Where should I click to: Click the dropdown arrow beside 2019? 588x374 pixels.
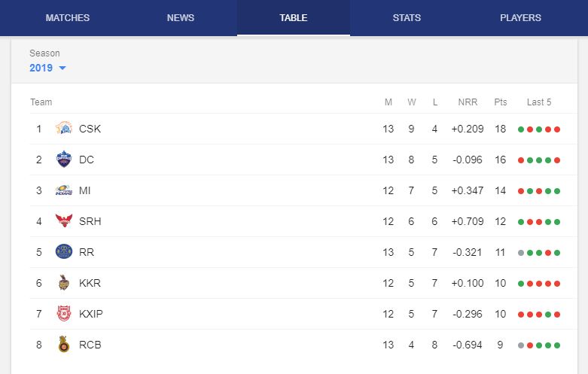point(62,68)
